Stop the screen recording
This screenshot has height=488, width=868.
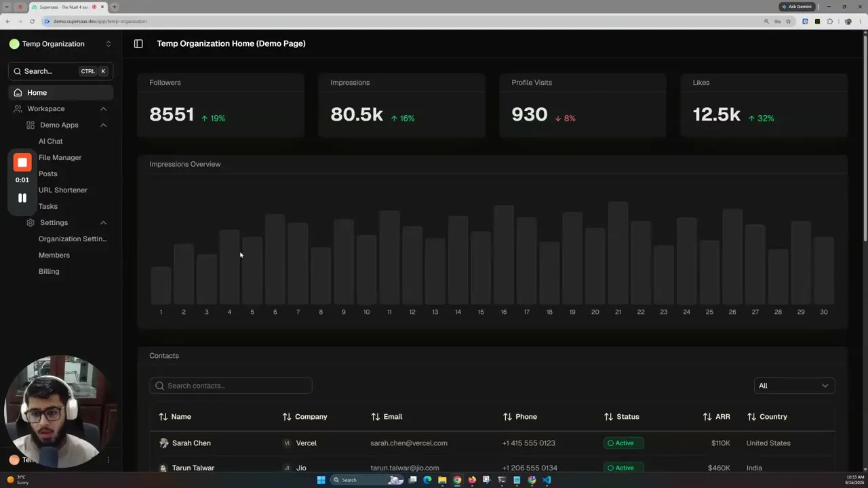22,163
